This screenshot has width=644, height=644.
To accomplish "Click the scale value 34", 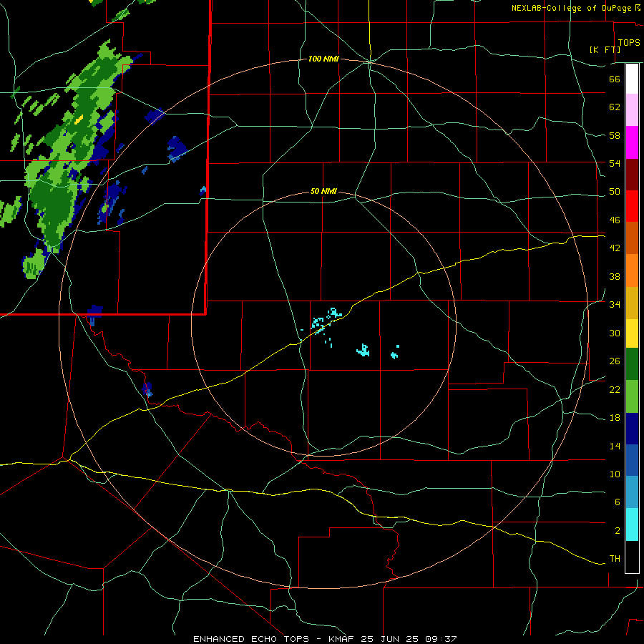I will click(x=615, y=305).
